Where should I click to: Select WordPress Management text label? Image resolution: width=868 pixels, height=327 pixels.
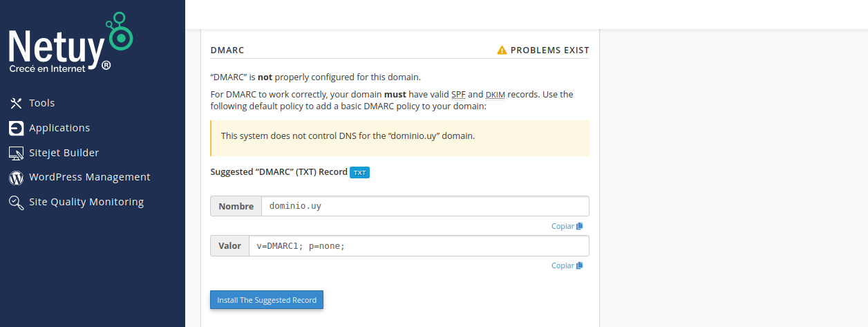tap(89, 177)
